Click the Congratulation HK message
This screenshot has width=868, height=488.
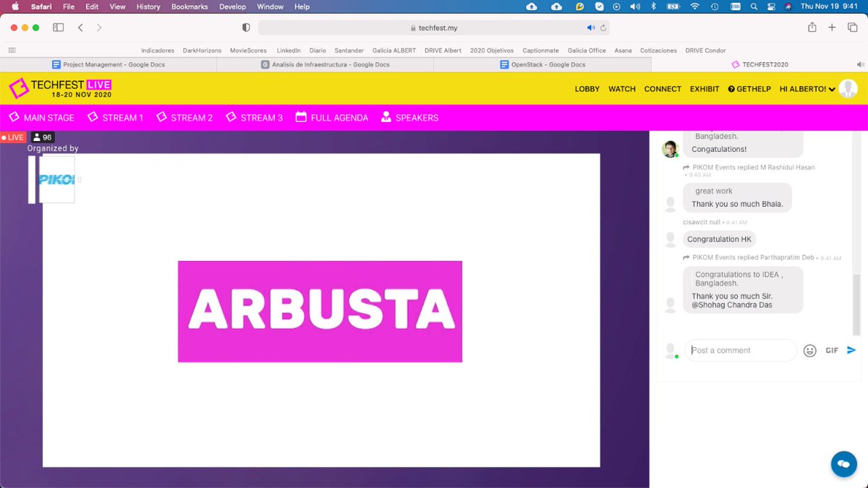pyautogui.click(x=719, y=239)
